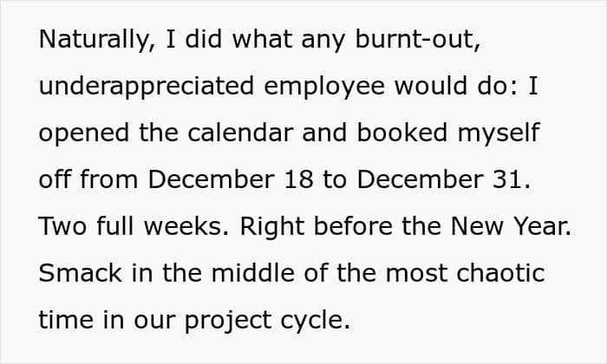Viewport: 607px width, 364px height.
Task: Click the word "burnt-out"
Action: [x=414, y=39]
